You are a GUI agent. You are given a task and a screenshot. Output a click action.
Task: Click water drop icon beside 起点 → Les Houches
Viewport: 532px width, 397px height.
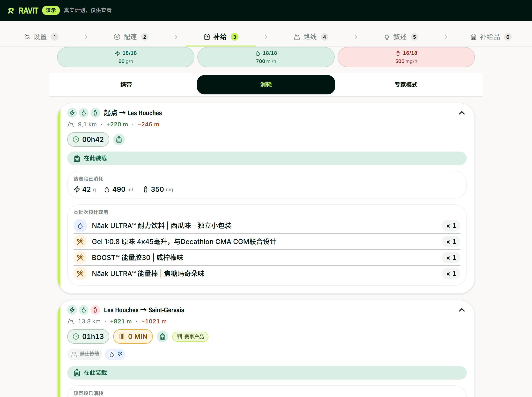84,113
